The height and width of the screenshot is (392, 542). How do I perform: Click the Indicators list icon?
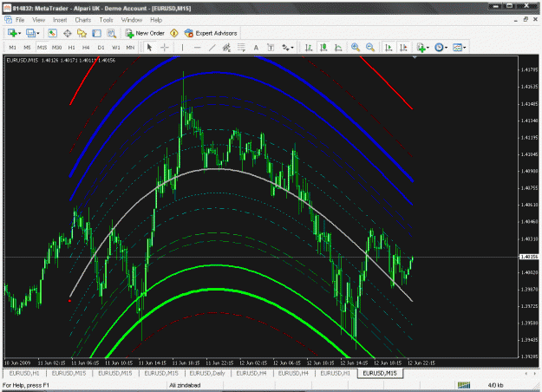coord(421,48)
